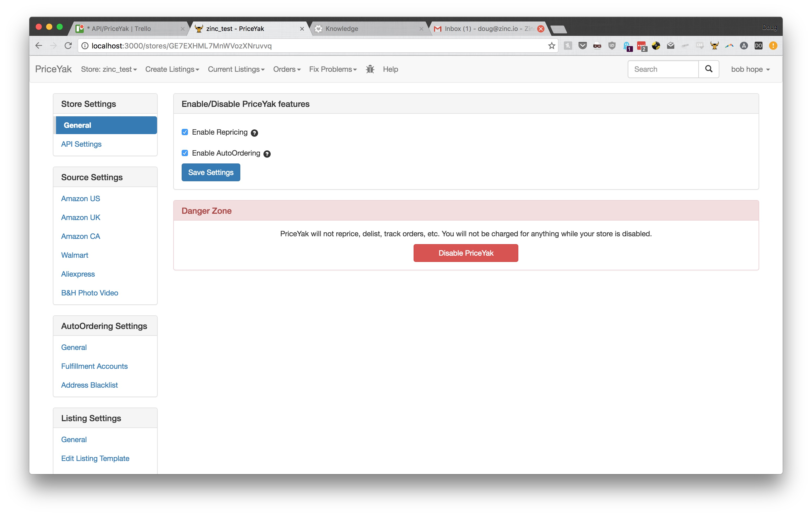Click the Doug profile name in title bar
The image size is (812, 516).
pyautogui.click(x=769, y=27)
